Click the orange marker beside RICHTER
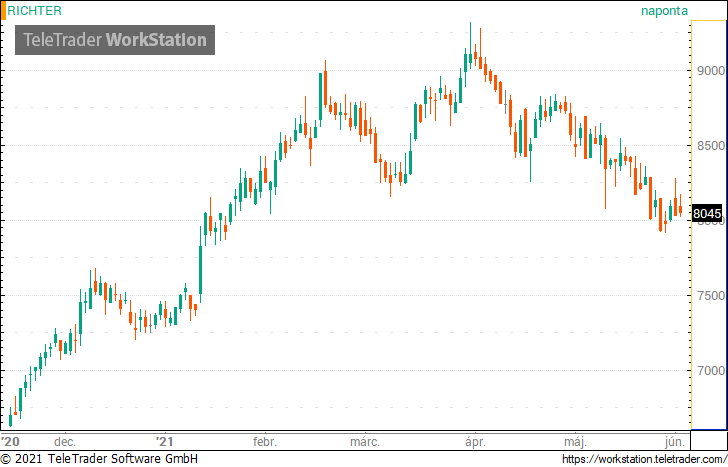 click(x=3, y=11)
